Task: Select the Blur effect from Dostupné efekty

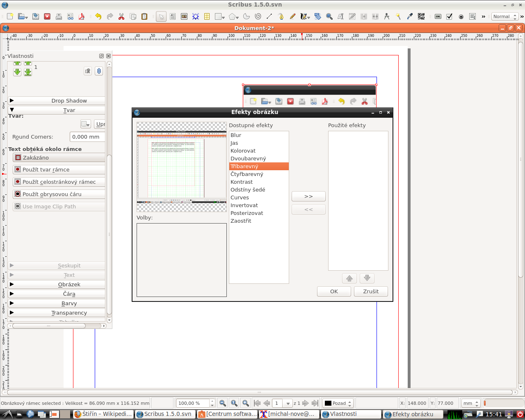Action: tap(236, 135)
